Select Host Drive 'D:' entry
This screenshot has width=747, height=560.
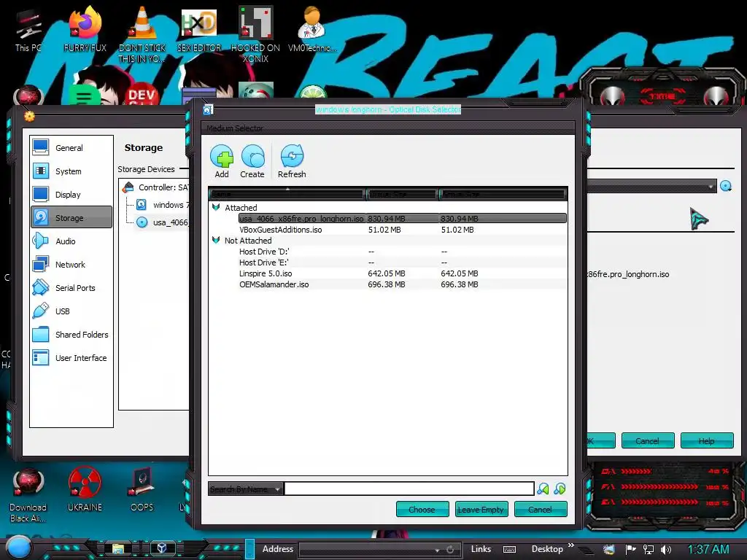click(388, 252)
